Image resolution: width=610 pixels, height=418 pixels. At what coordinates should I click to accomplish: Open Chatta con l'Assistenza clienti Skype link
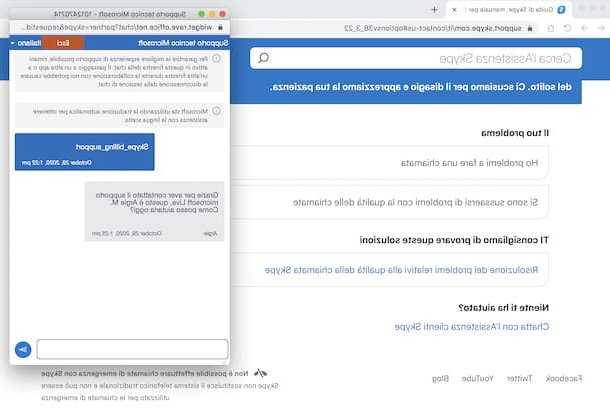472,327
